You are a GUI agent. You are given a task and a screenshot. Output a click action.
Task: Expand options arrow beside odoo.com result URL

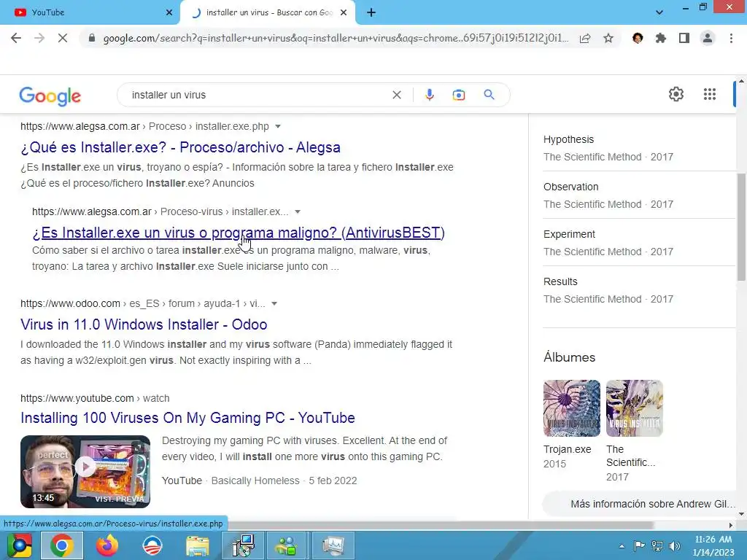(274, 303)
